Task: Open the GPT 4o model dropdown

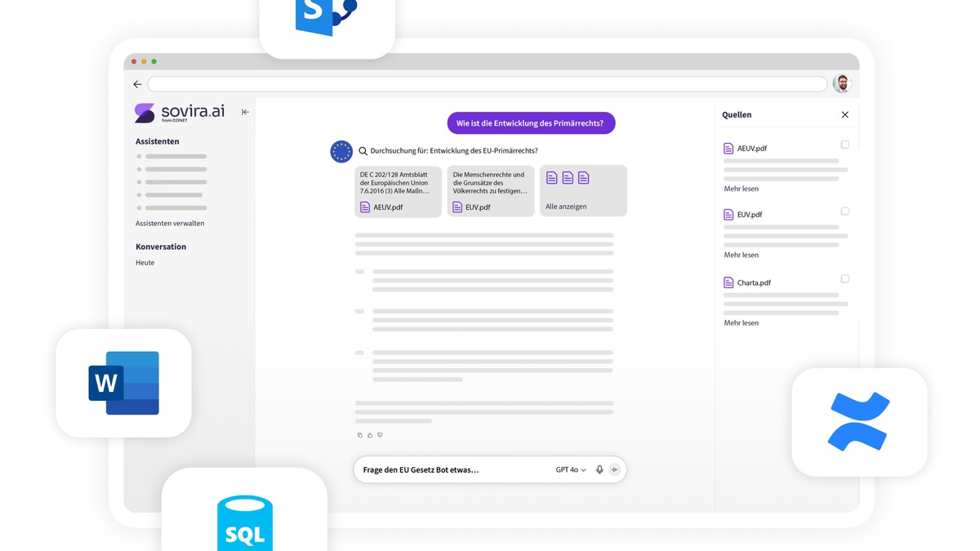Action: (571, 470)
